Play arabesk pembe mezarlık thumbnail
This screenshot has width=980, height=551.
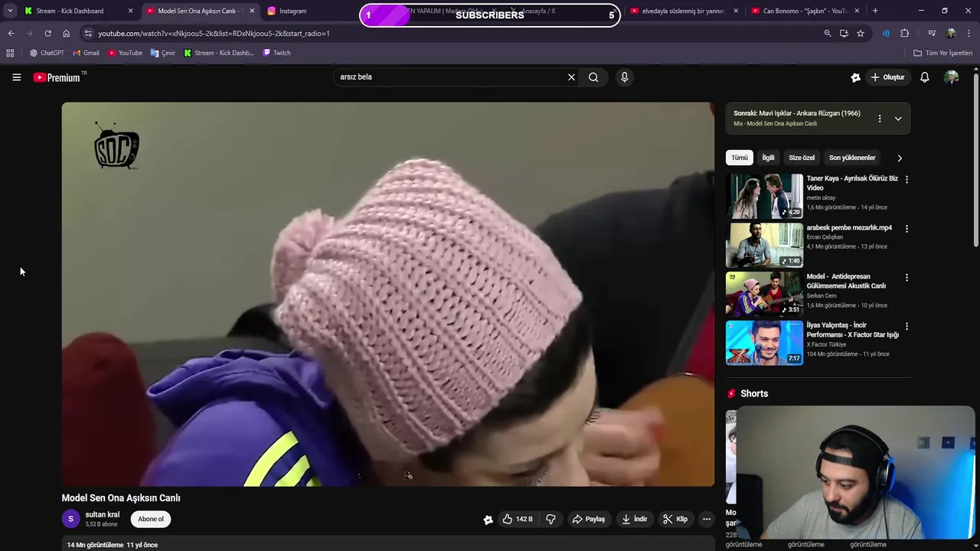(764, 245)
